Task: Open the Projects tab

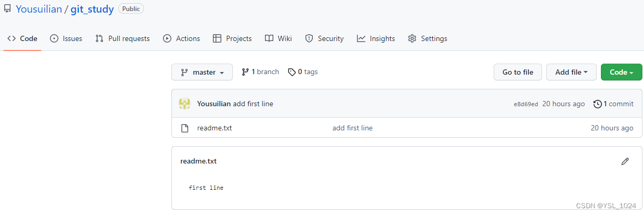Action: click(232, 38)
